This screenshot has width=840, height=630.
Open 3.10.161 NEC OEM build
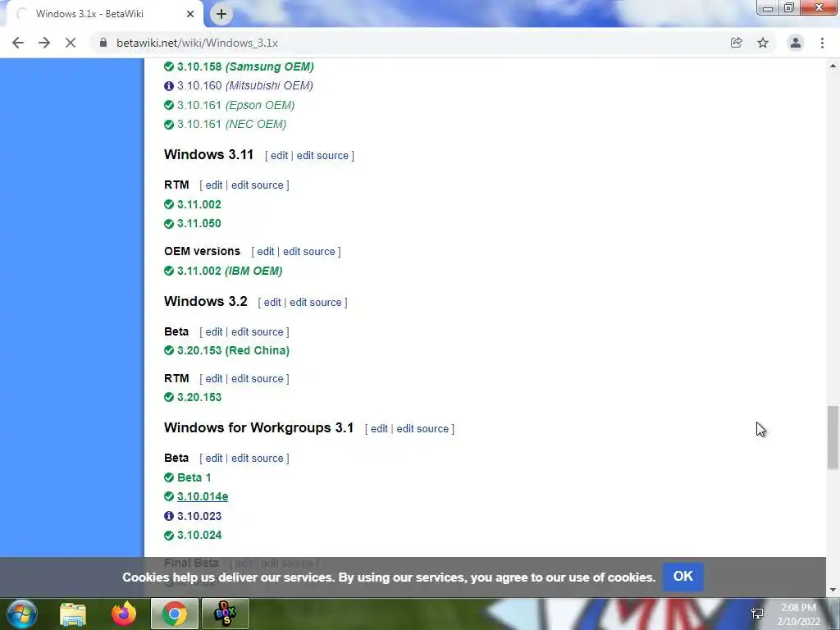(231, 125)
